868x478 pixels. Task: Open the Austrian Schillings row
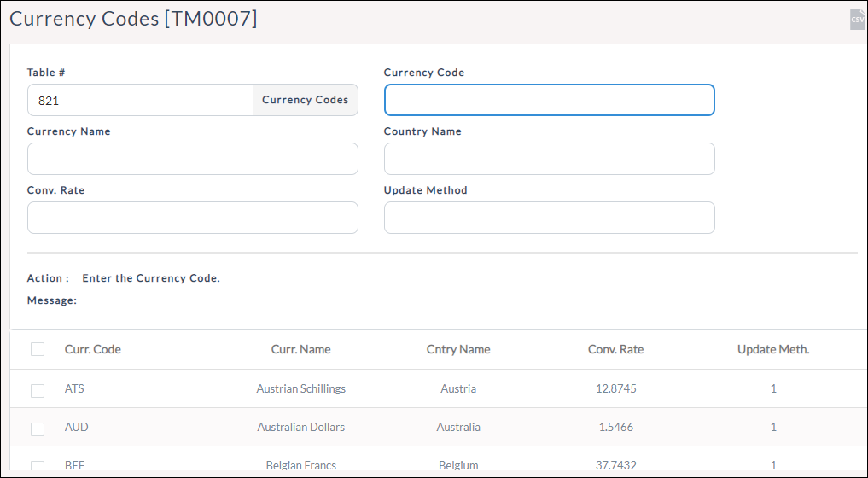point(300,388)
